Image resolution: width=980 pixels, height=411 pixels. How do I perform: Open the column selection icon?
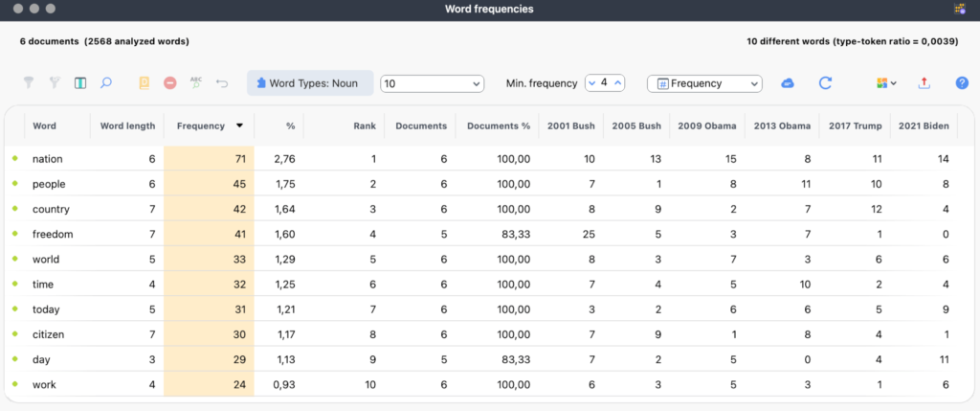80,82
